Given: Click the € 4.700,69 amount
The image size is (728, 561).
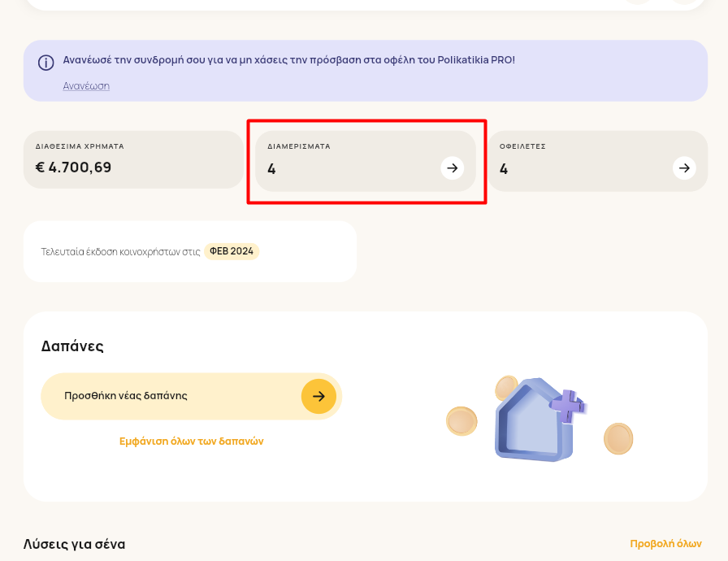Looking at the screenshot, I should tap(73, 167).
